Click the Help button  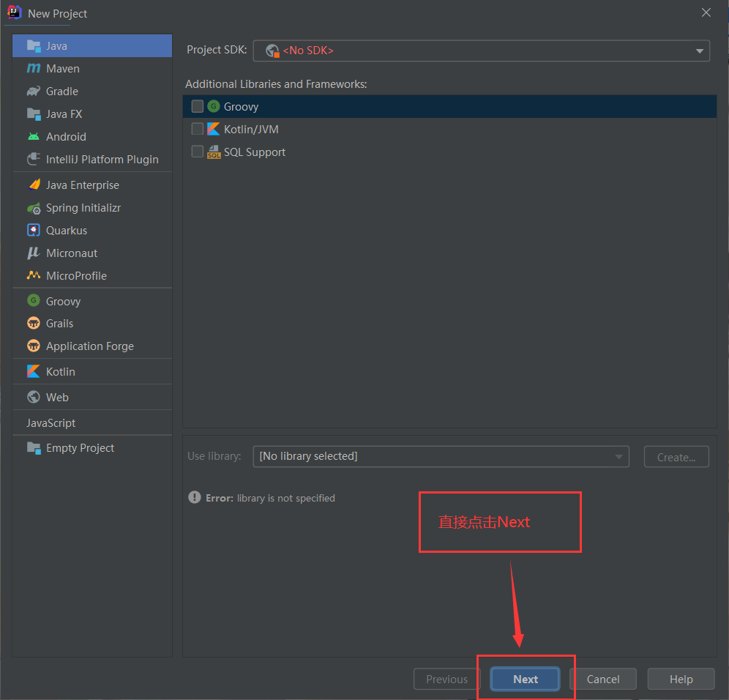681,679
